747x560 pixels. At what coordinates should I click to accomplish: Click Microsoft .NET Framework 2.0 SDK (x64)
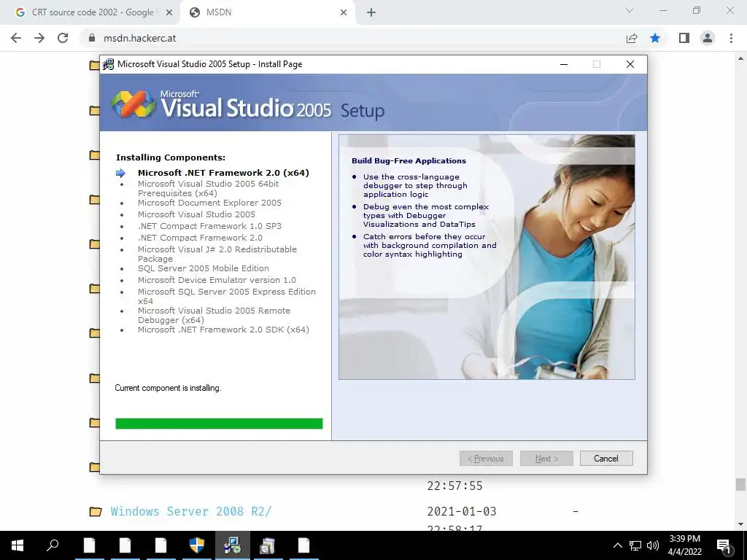click(223, 330)
